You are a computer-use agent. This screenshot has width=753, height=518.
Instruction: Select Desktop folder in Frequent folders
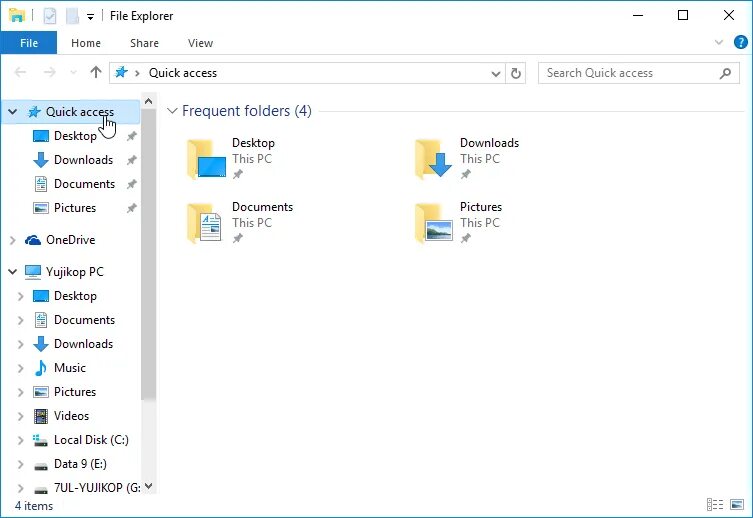231,158
